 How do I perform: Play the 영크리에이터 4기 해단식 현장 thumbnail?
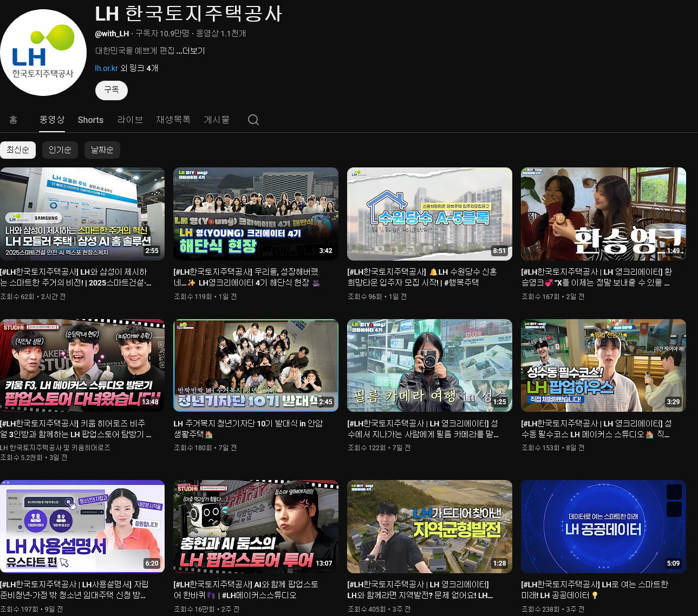(256, 214)
